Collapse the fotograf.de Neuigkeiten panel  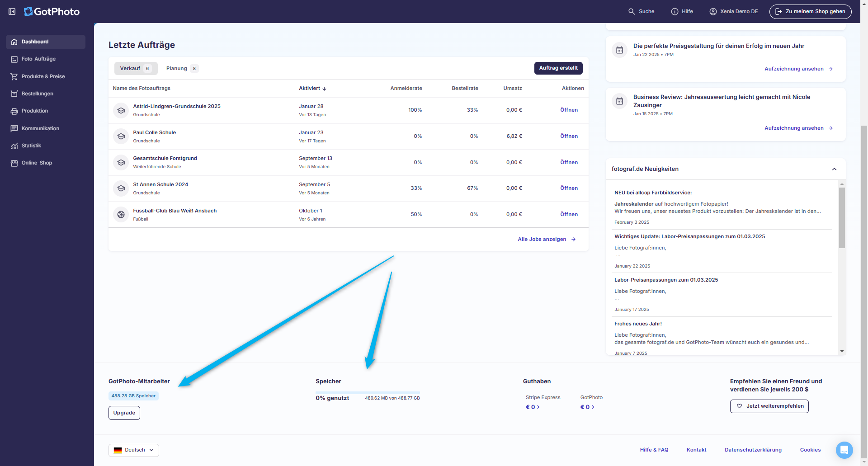tap(834, 169)
